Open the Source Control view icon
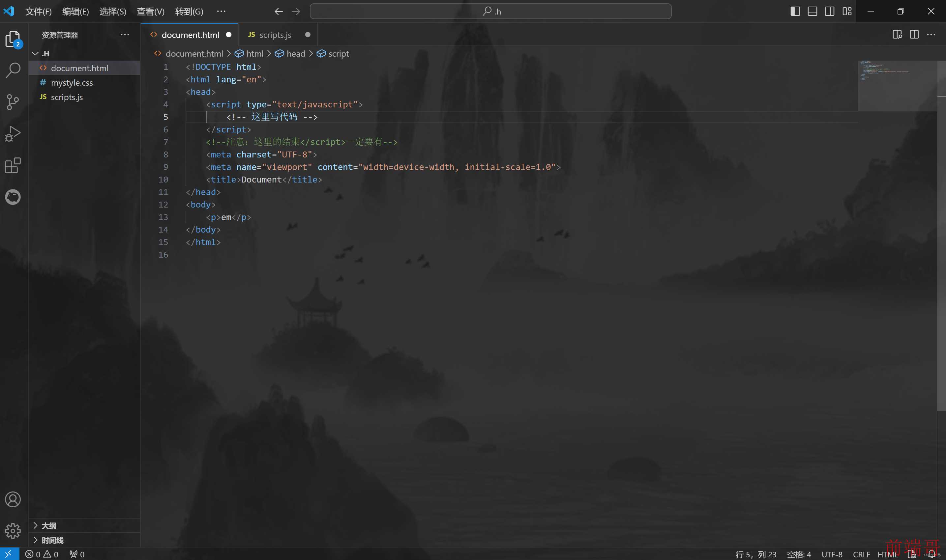This screenshot has width=946, height=560. pyautogui.click(x=13, y=102)
